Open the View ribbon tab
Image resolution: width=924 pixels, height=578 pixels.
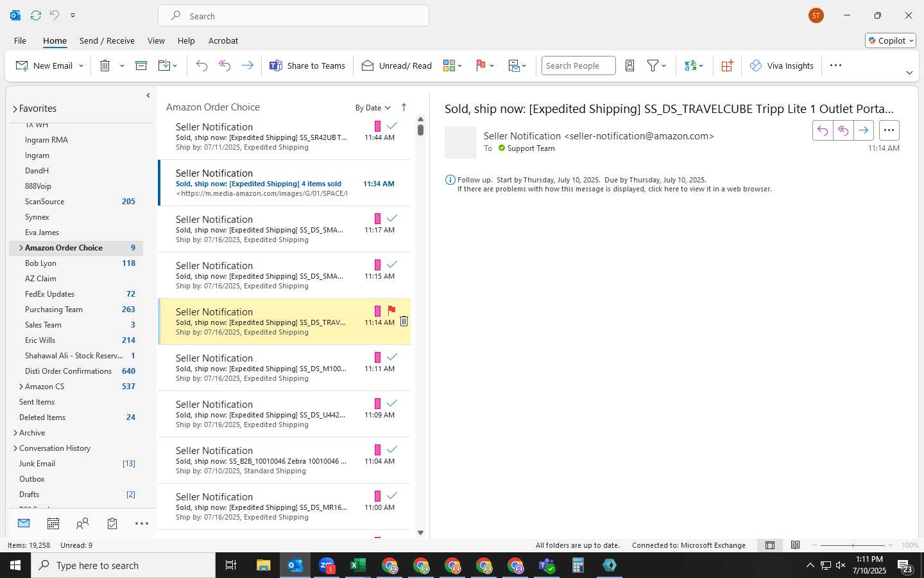point(156,40)
